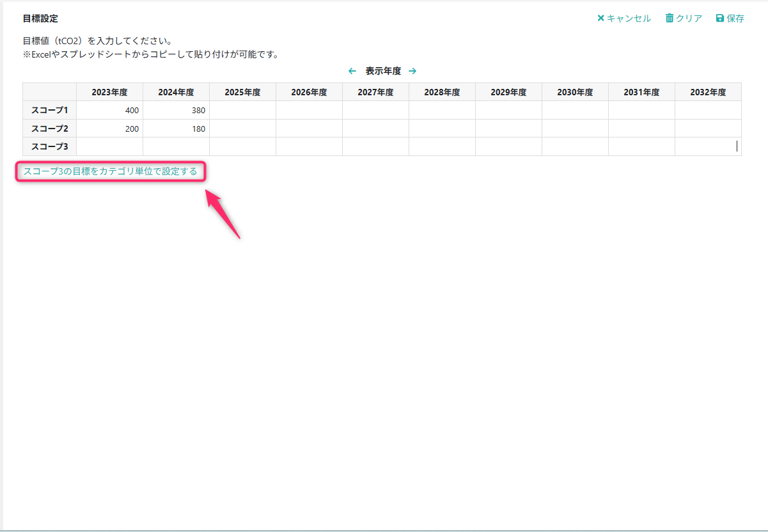Screen dimensions: 768x532
Task: Click the スコープ1 2030年度 cell
Action: coord(575,110)
